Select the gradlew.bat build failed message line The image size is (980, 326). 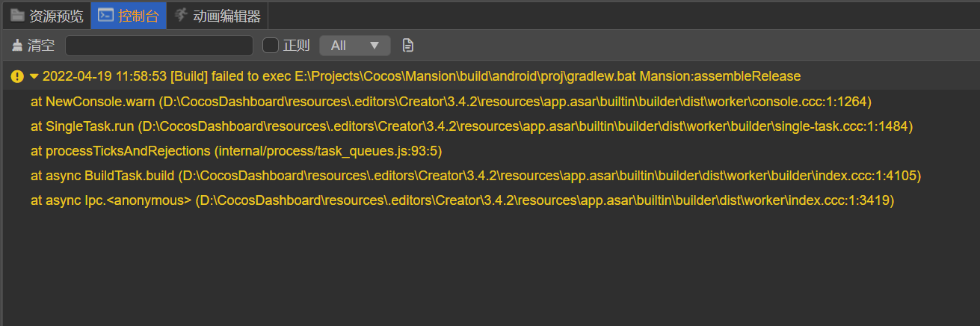(422, 76)
